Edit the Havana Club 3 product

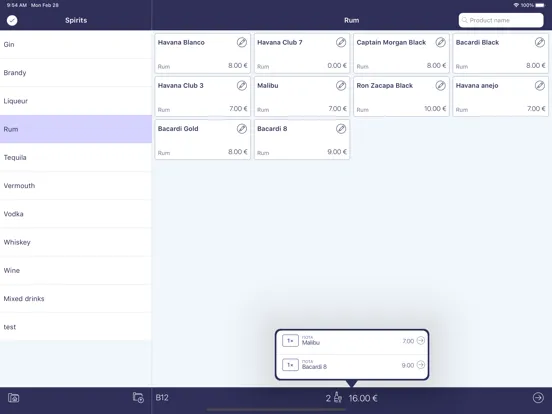click(242, 86)
